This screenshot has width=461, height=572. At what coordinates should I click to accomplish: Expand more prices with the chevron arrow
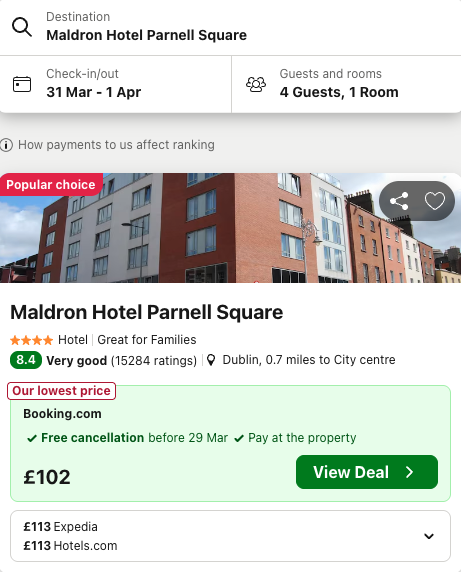click(429, 536)
